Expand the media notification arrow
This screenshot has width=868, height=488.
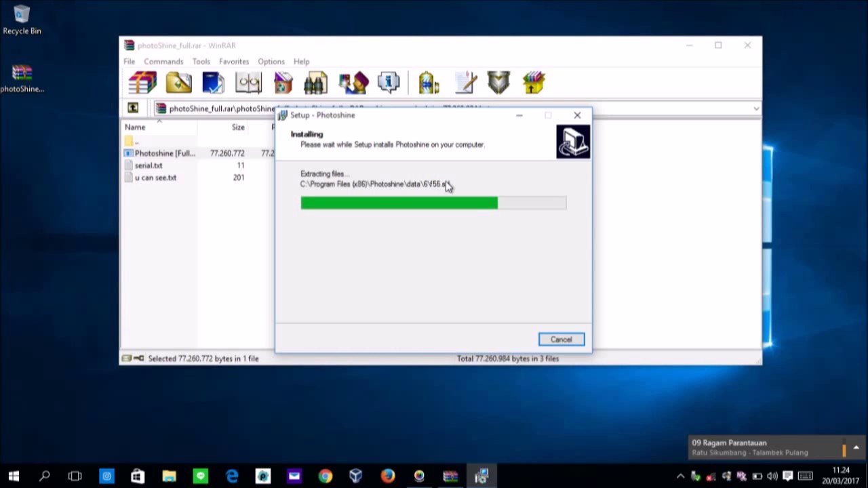[856, 447]
